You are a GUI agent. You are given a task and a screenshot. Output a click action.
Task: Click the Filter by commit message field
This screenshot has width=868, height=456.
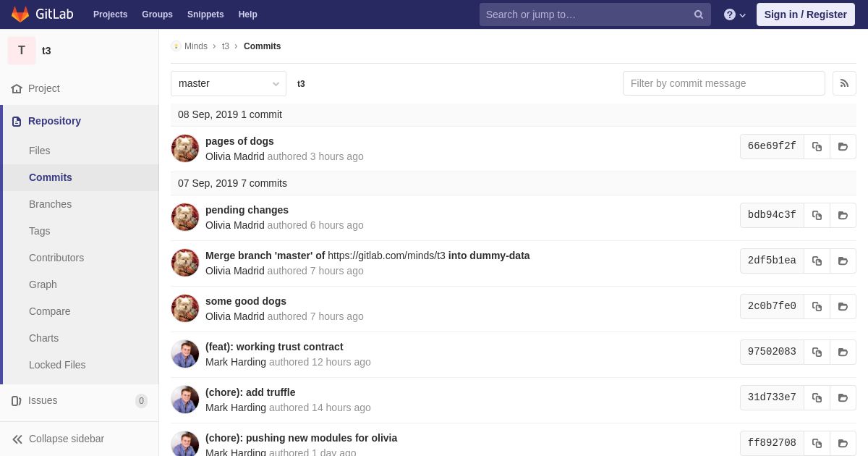(x=724, y=83)
